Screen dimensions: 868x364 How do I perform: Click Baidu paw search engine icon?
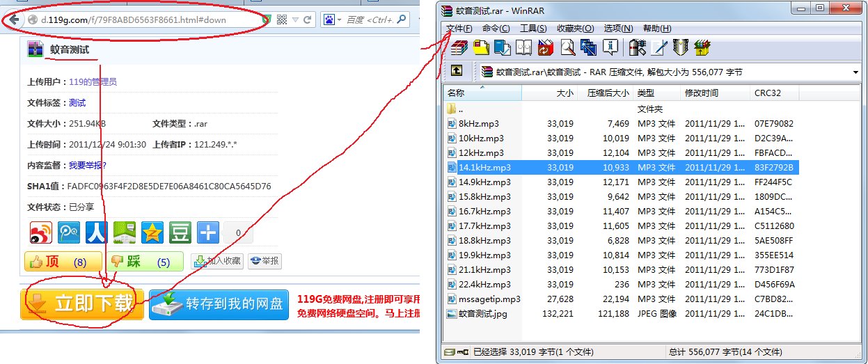click(329, 19)
